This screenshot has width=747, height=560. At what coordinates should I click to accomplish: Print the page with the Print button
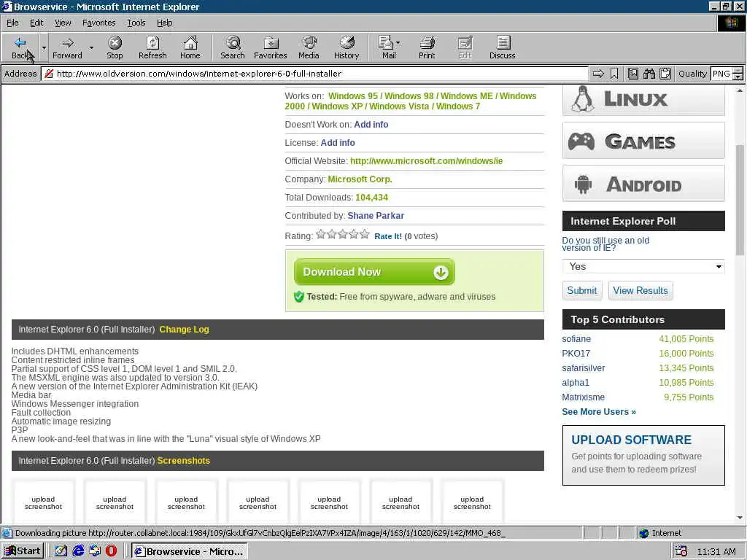427,47
